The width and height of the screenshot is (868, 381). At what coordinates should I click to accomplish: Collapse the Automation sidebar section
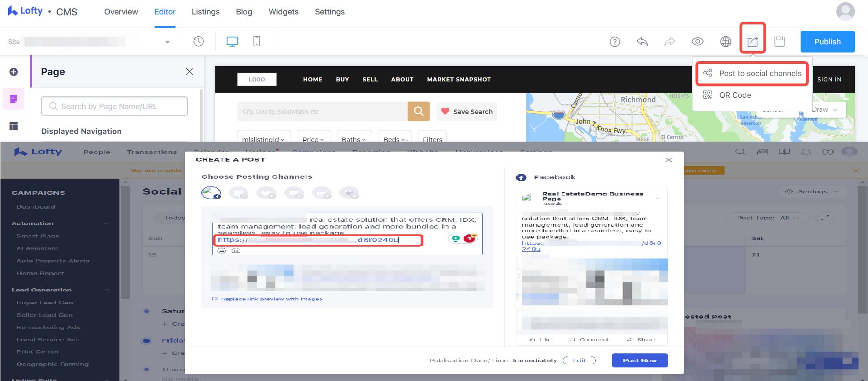(107, 224)
